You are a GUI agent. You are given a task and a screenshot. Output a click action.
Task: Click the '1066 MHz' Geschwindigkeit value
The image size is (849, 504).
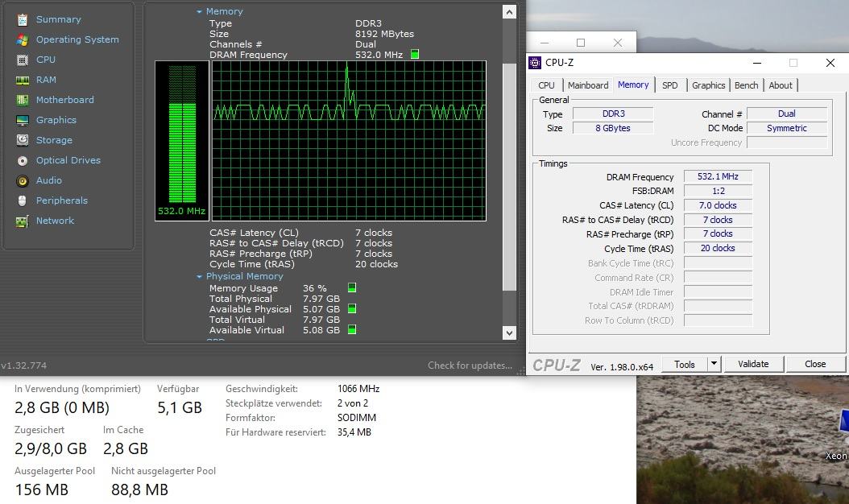[x=358, y=389]
